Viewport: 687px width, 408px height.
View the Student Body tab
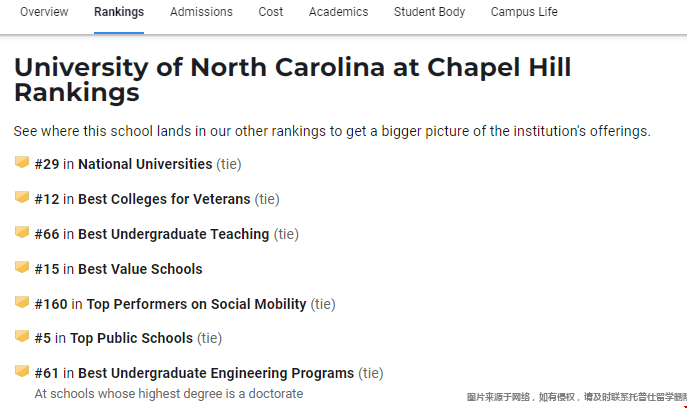click(429, 12)
